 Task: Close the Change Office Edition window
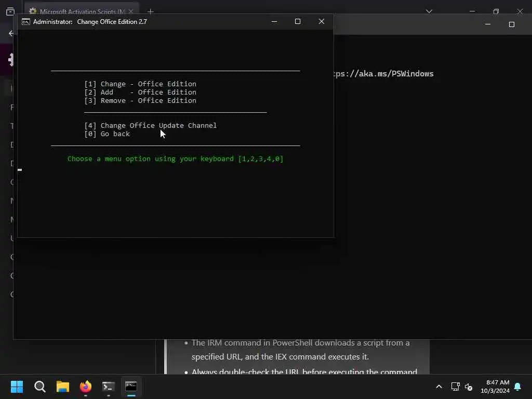pos(321,22)
